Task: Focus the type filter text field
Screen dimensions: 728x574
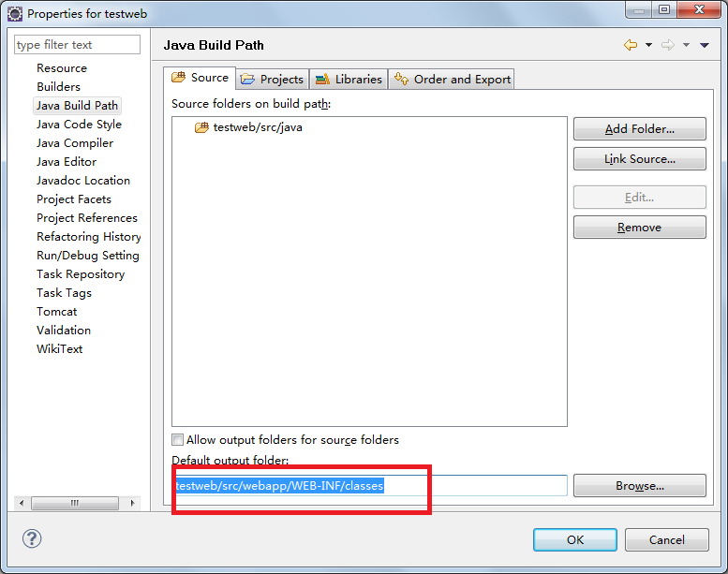Action: point(77,45)
